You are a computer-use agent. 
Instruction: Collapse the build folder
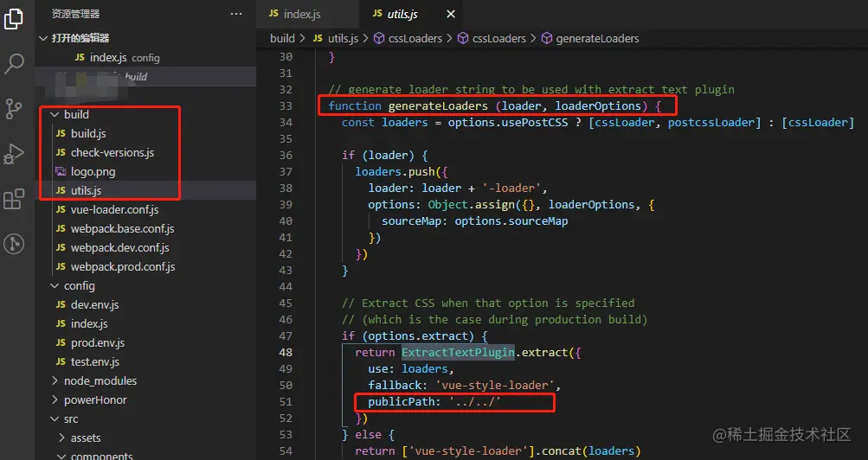click(55, 114)
